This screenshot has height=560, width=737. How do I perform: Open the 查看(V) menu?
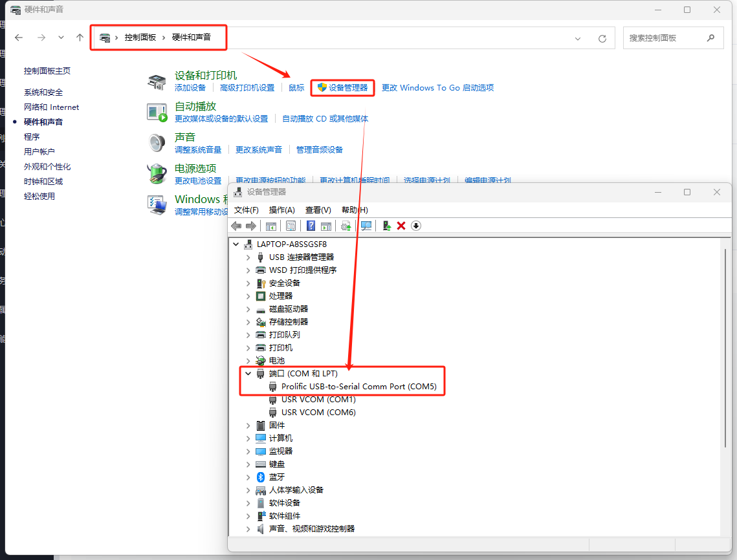click(x=318, y=210)
